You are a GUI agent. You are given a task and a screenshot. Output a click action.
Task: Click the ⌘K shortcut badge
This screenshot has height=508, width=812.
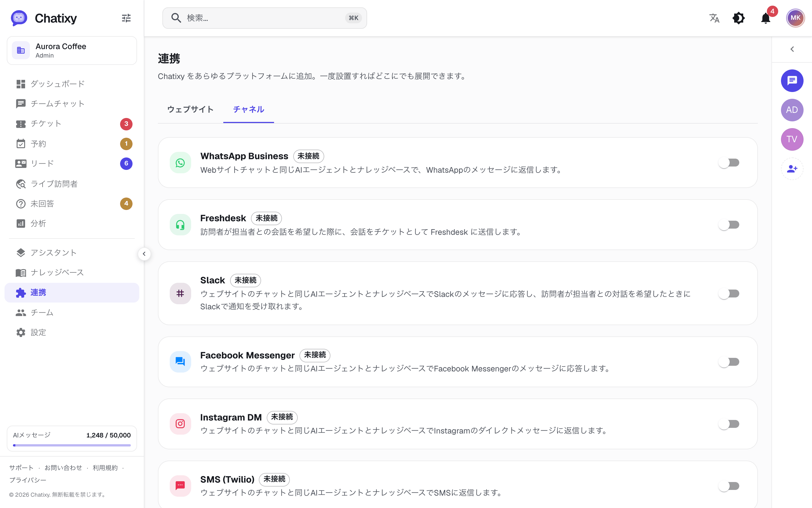pyautogui.click(x=353, y=18)
